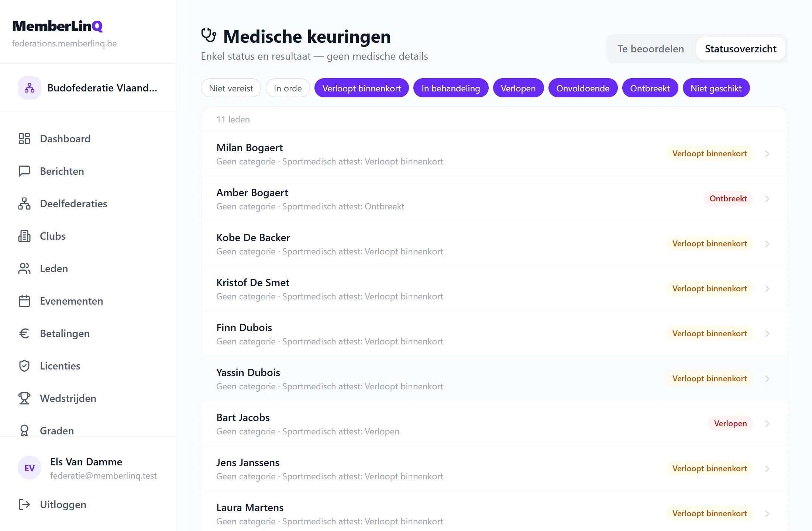
Task: Toggle the Niet vereist filter chip
Action: click(x=231, y=88)
